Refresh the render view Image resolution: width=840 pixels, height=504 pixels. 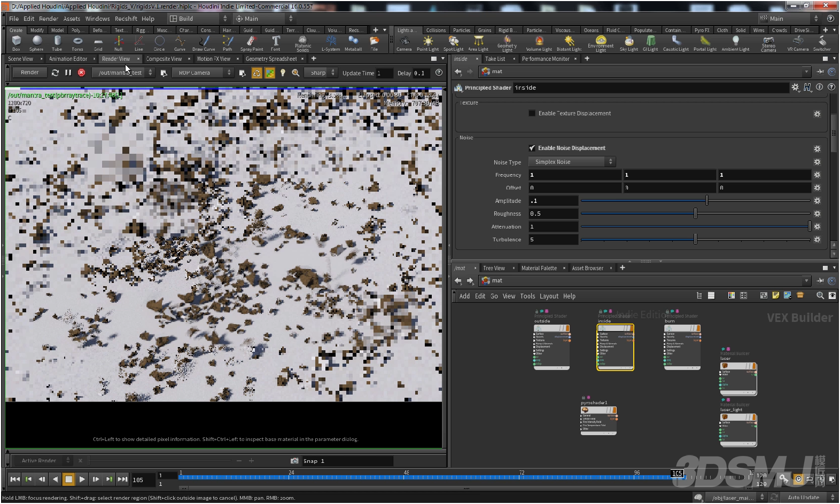click(x=55, y=73)
